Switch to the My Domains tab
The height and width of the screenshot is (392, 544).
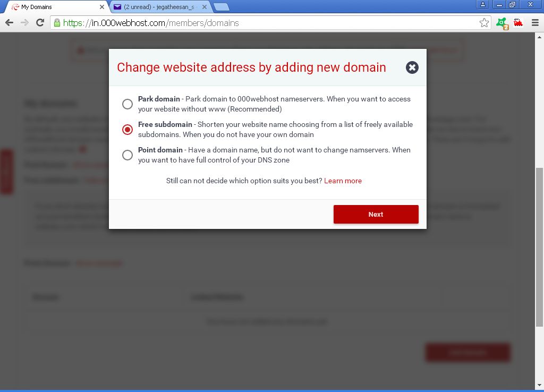[x=55, y=7]
